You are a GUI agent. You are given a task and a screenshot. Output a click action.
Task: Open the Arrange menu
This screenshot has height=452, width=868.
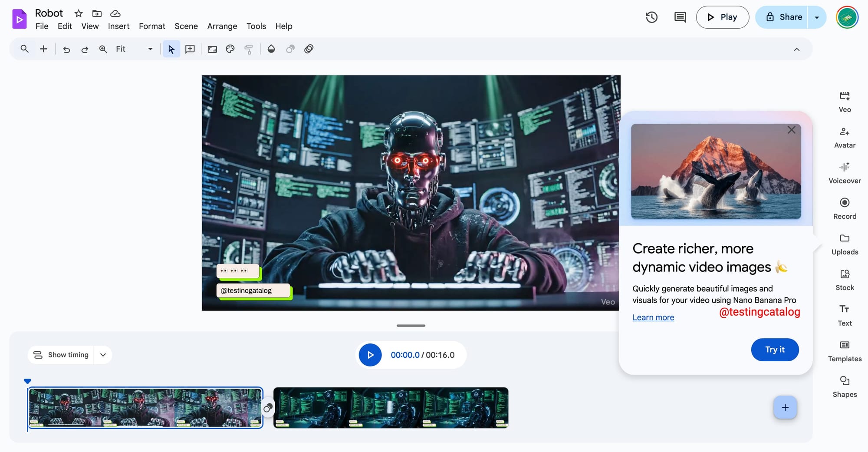[x=222, y=26]
